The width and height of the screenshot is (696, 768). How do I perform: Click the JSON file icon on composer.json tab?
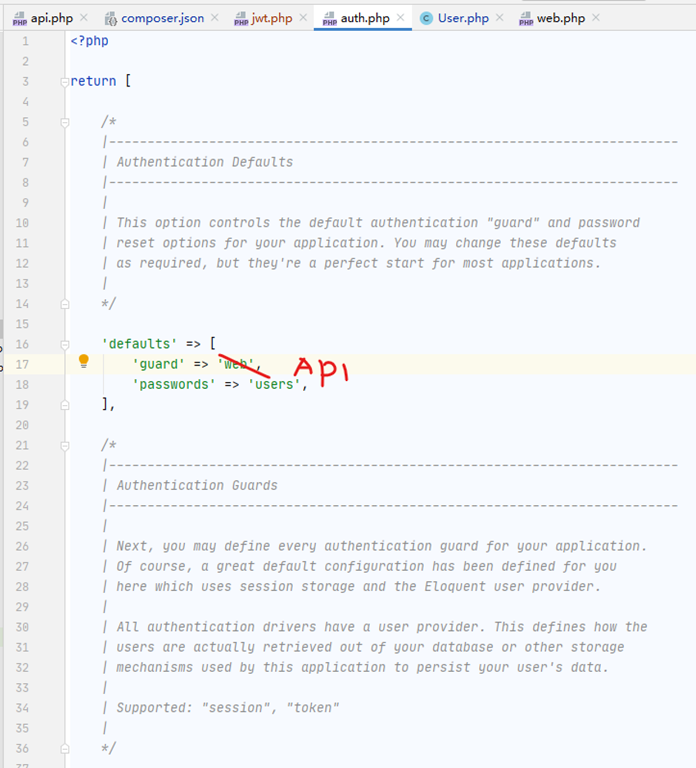point(110,19)
